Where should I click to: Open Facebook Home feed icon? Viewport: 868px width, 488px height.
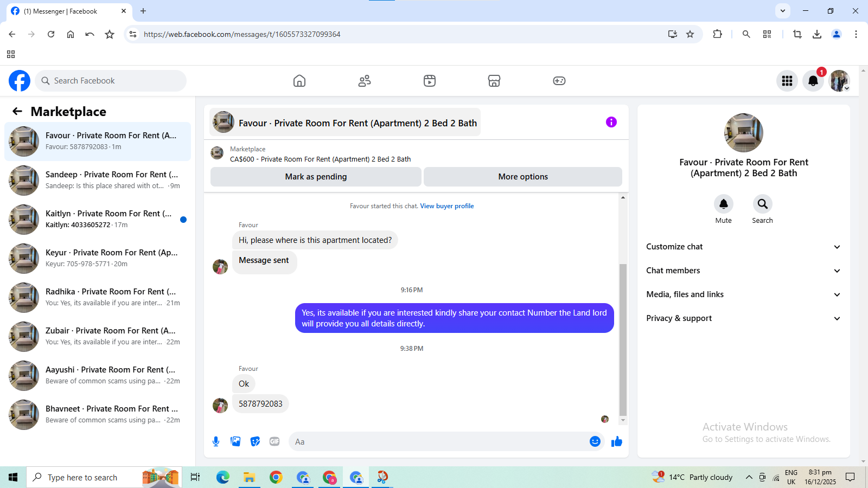point(299,81)
